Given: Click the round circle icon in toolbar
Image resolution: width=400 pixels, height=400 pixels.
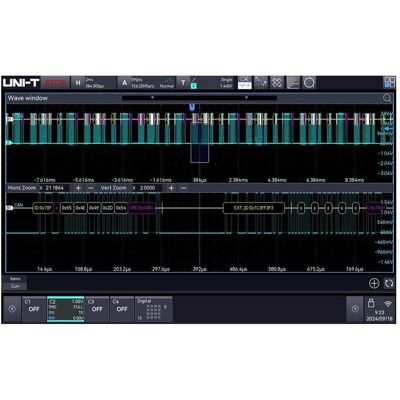Looking at the screenshot, I should [x=309, y=83].
